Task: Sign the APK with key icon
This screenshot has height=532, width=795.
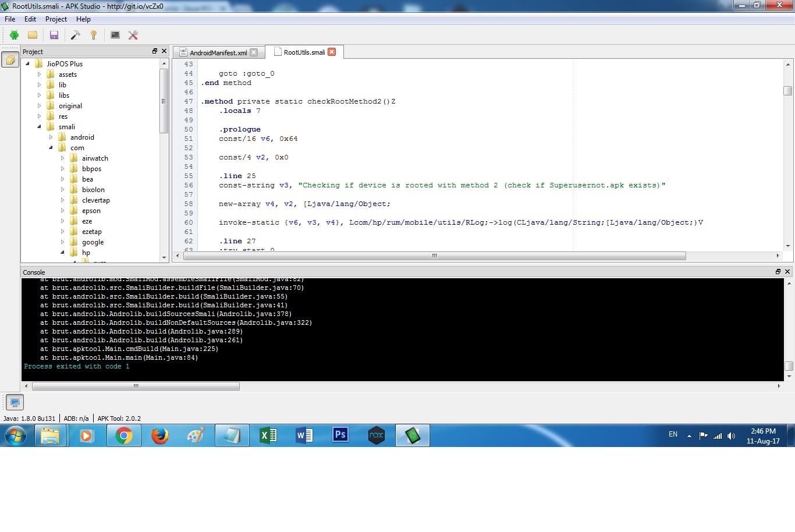Action: pyautogui.click(x=94, y=35)
